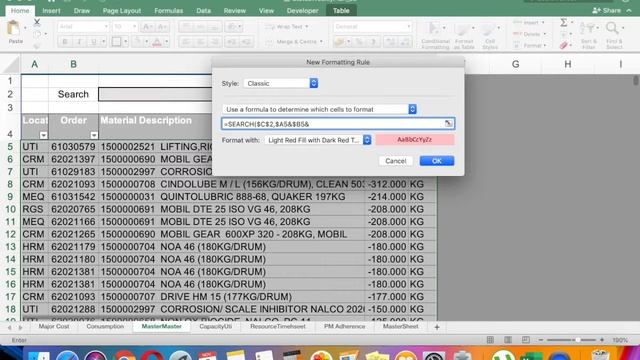Screen dimensions: 640x360
Task: Click the Paste clipboard icon
Action: click(x=13, y=29)
